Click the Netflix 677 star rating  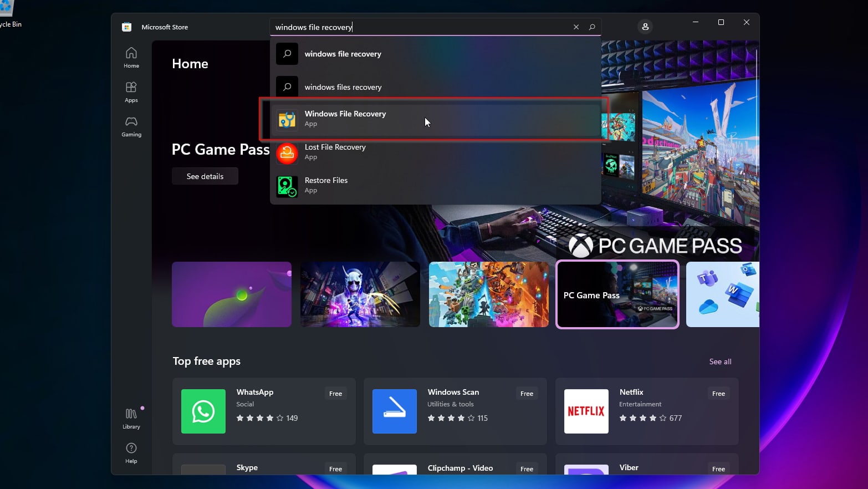click(x=651, y=418)
